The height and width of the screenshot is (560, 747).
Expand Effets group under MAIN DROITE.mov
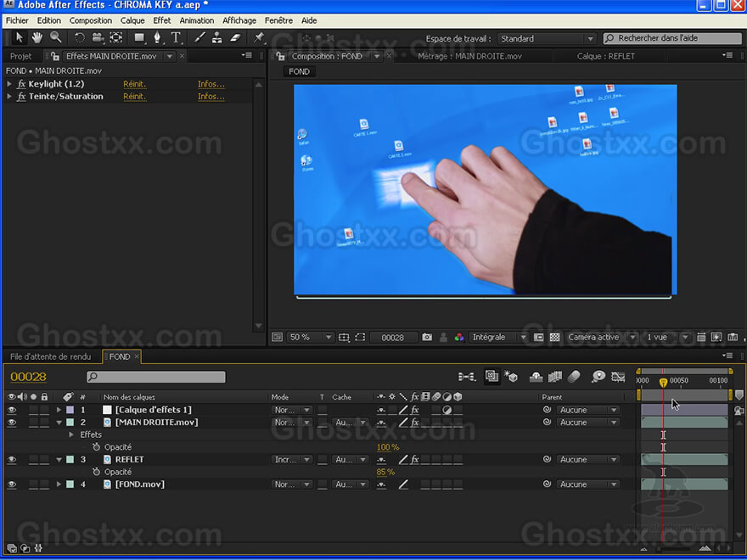click(x=71, y=434)
